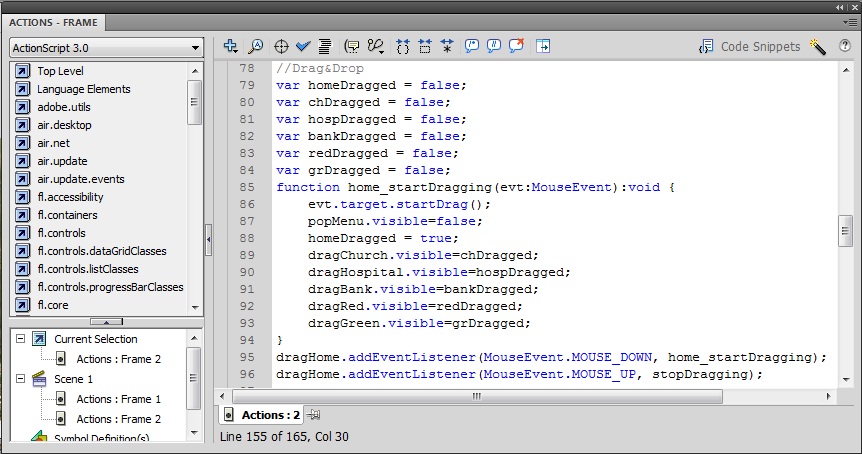
Task: Run Check syntax checkmark icon
Action: click(x=303, y=46)
